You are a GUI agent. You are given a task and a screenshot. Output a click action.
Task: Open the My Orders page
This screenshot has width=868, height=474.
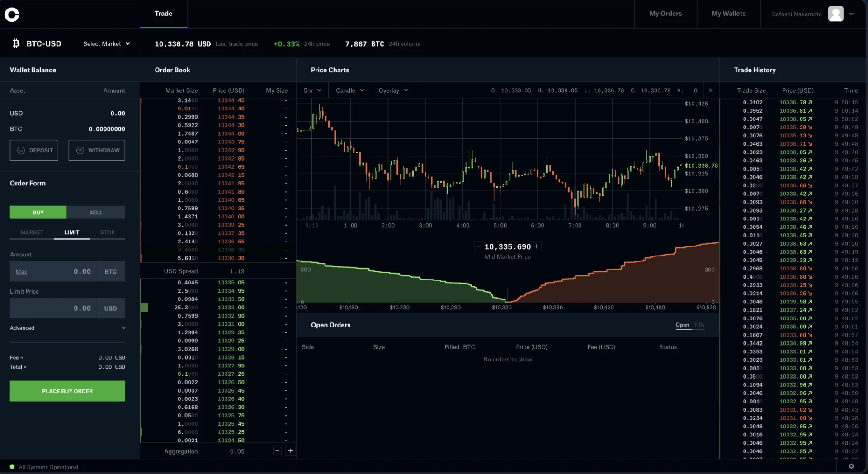[x=665, y=14]
